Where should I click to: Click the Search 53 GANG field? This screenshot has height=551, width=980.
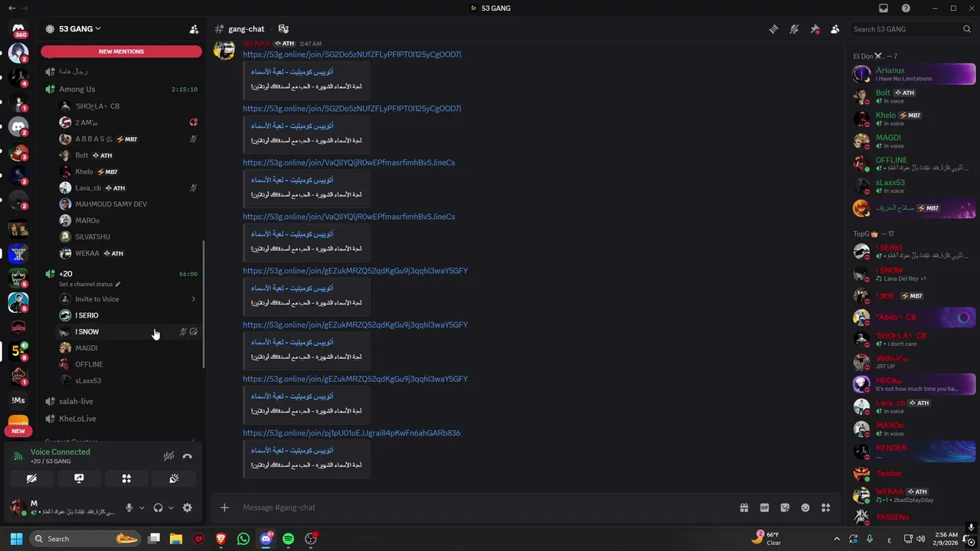[x=911, y=29]
